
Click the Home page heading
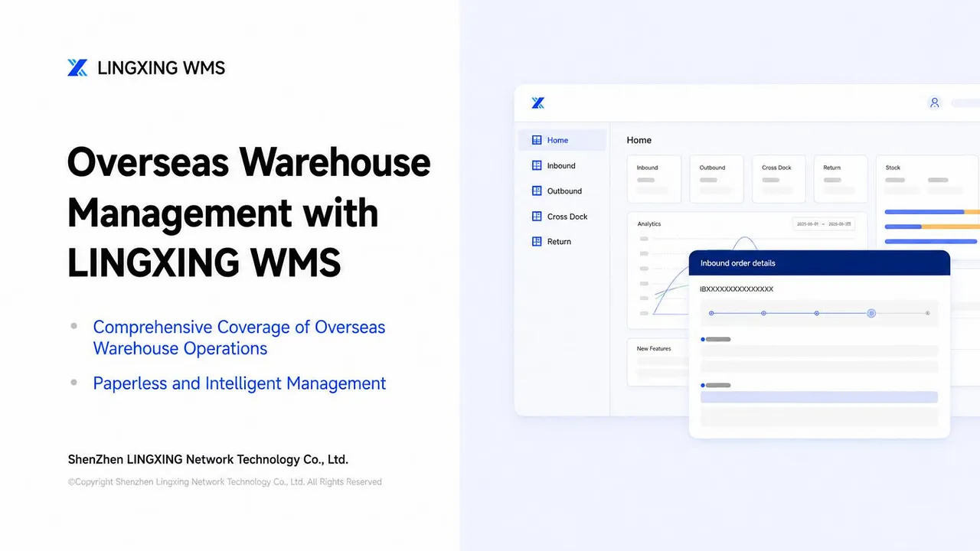click(x=639, y=140)
